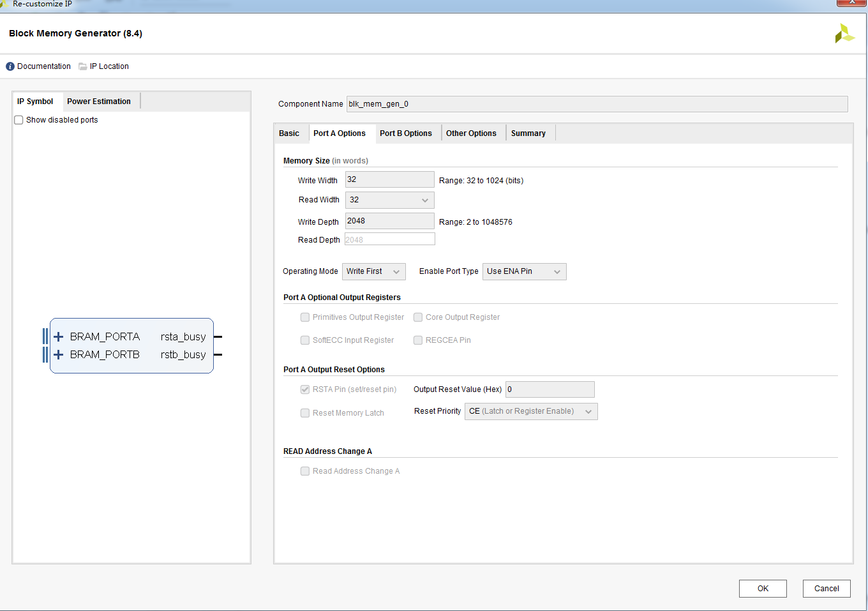Click the Vivado icon in title bar
Screen dimensions: 868x611
(x=4, y=4)
